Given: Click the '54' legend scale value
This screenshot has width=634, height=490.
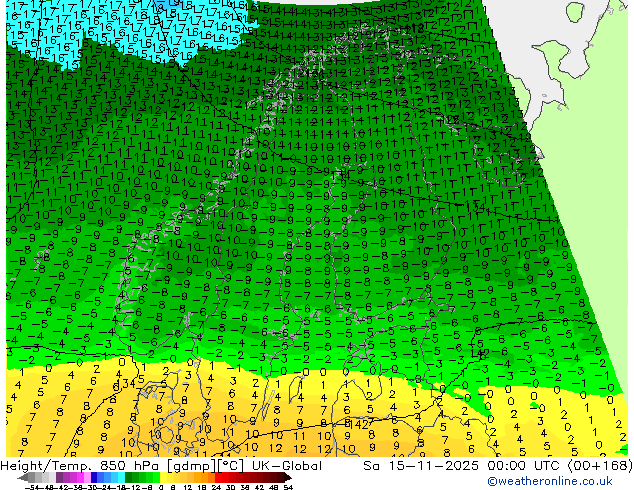Looking at the screenshot, I should pyautogui.click(x=288, y=487).
